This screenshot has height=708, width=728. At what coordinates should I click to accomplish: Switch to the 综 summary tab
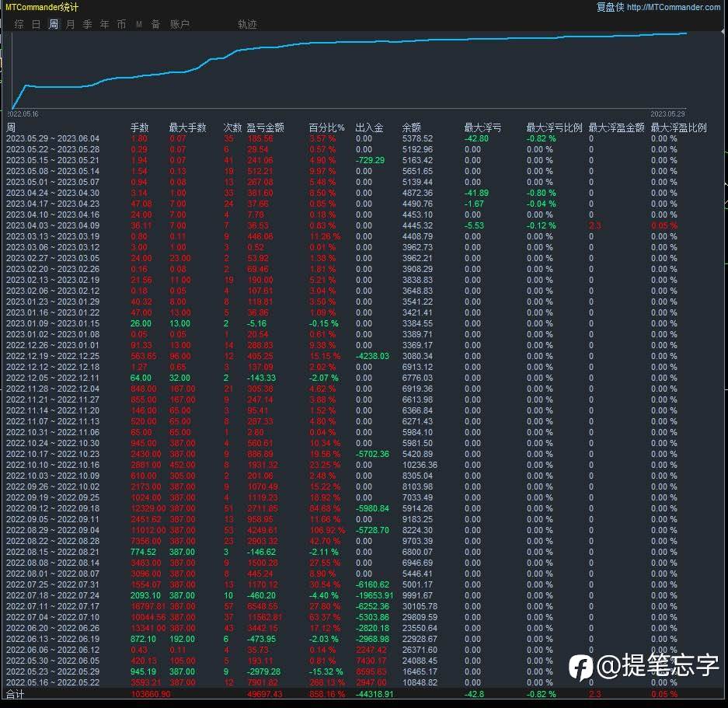coord(19,24)
